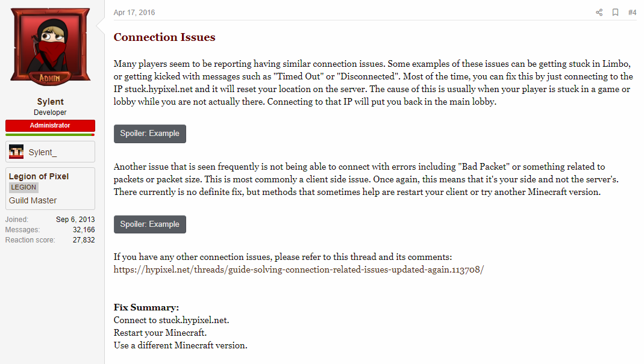Open the post number #4 permalink
Image resolution: width=644 pixels, height=364 pixels.
[632, 12]
